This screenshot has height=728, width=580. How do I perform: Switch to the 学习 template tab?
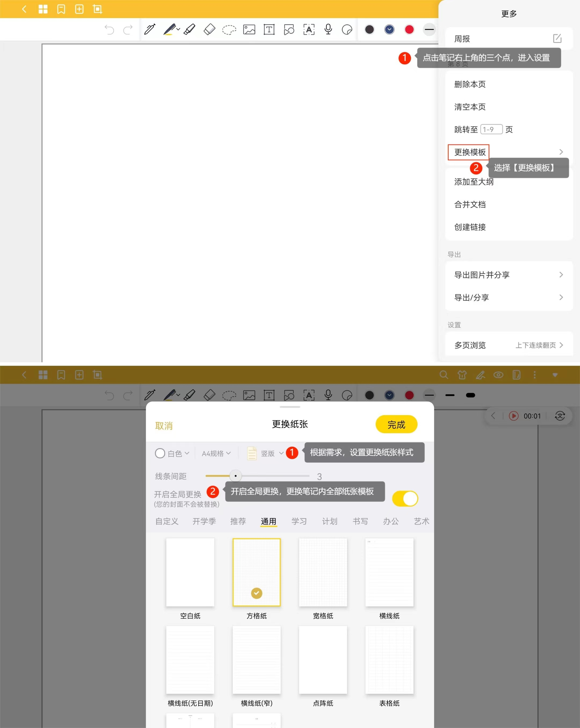click(299, 521)
